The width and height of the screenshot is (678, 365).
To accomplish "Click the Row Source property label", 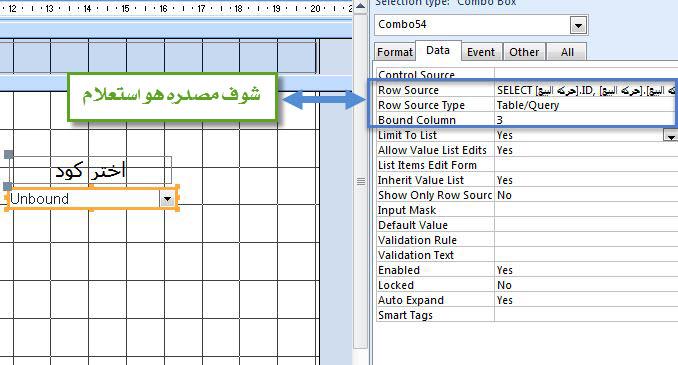I will pos(408,90).
